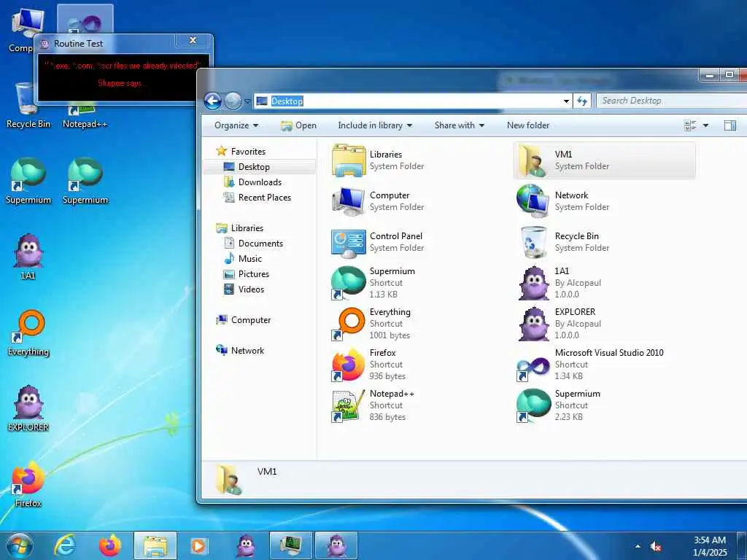Select Network System Folder in file list
Image resolution: width=747 pixels, height=560 pixels.
[605, 201]
